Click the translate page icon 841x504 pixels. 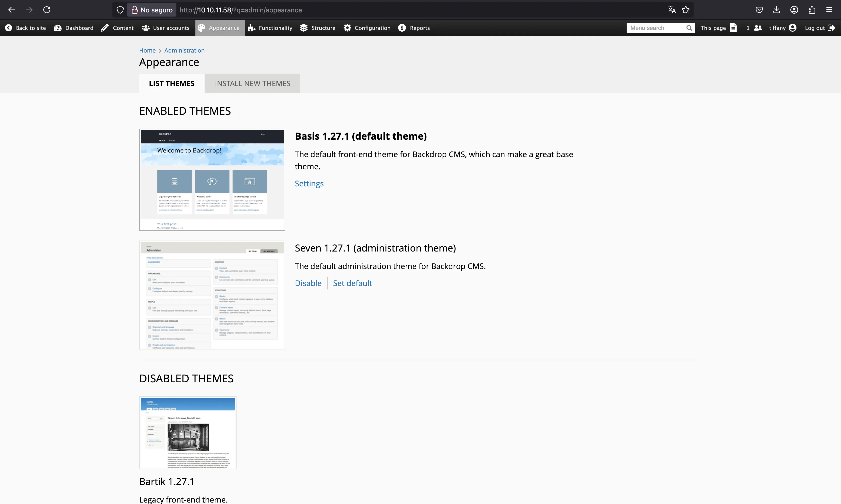pos(671,10)
